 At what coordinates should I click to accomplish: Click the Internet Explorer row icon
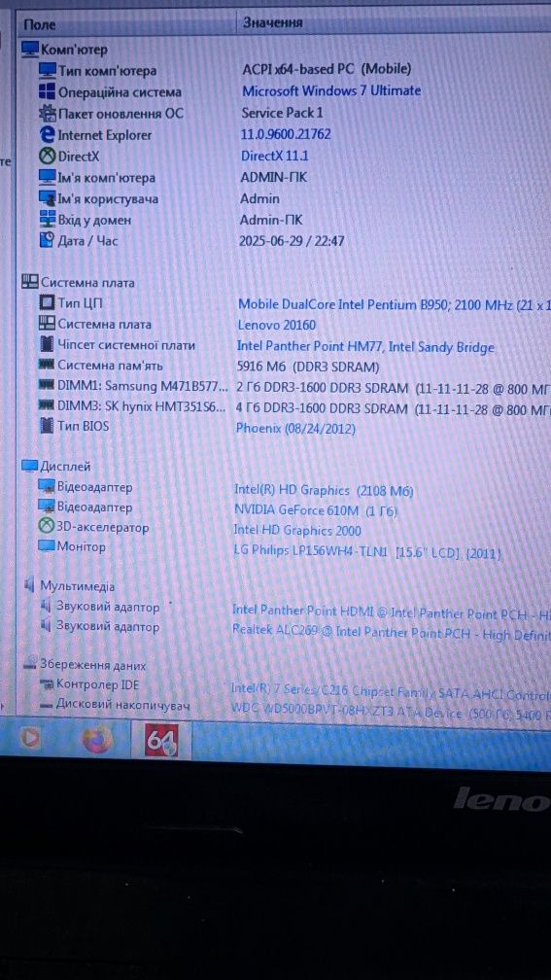point(48,134)
